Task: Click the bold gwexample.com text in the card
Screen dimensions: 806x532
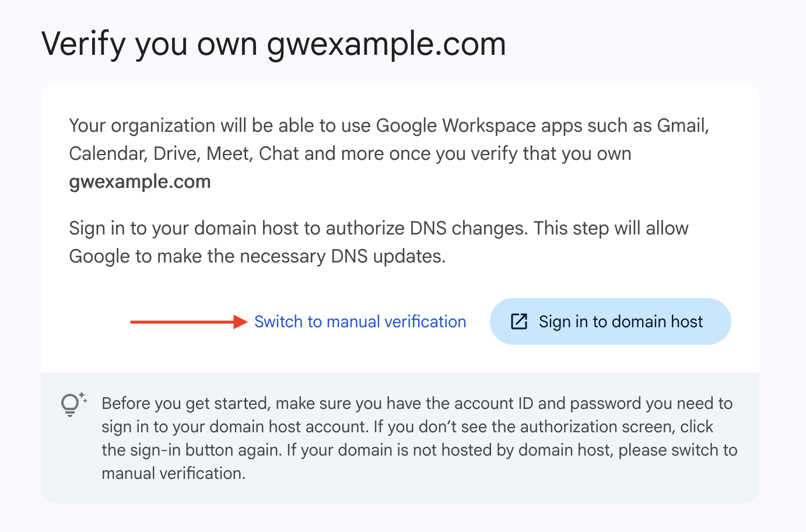Action: point(140,182)
